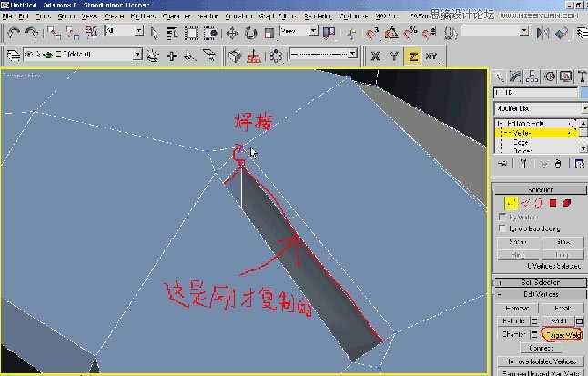
Task: Click the red teapot toolbar icon
Action: [x=254, y=56]
